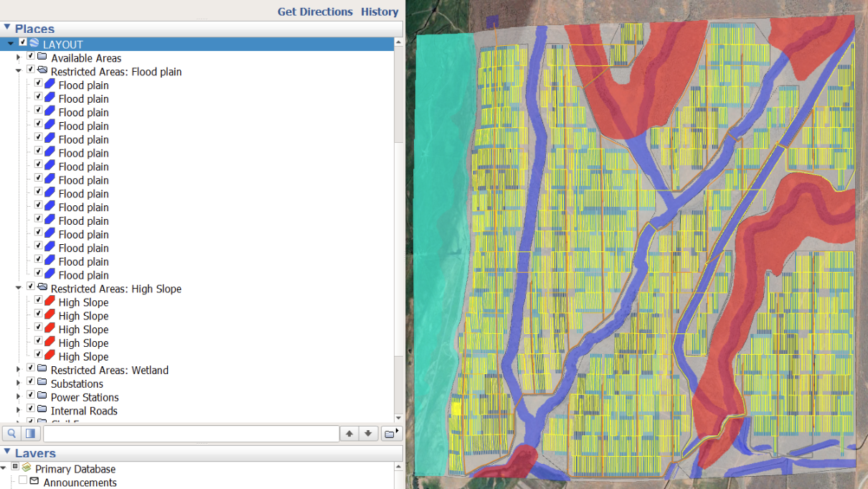
Task: Collapse the Restricted Areas: Flood plain folder
Action: click(18, 71)
